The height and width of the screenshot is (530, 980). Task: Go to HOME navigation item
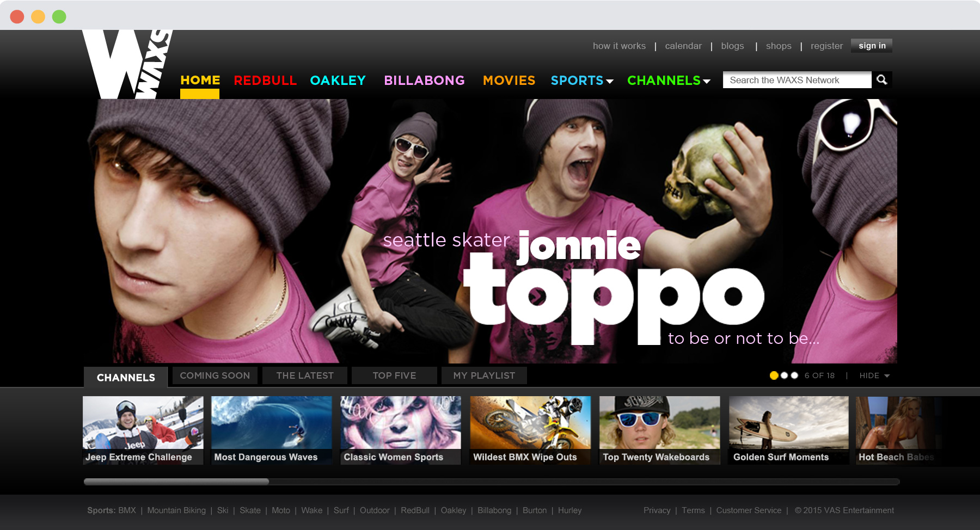point(200,81)
